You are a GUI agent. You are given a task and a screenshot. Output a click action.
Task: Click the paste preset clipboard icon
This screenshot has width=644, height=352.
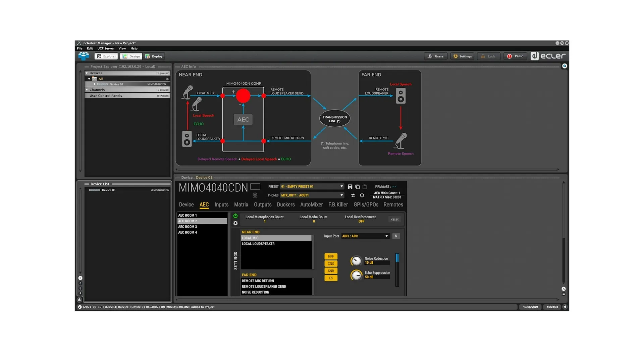365,187
